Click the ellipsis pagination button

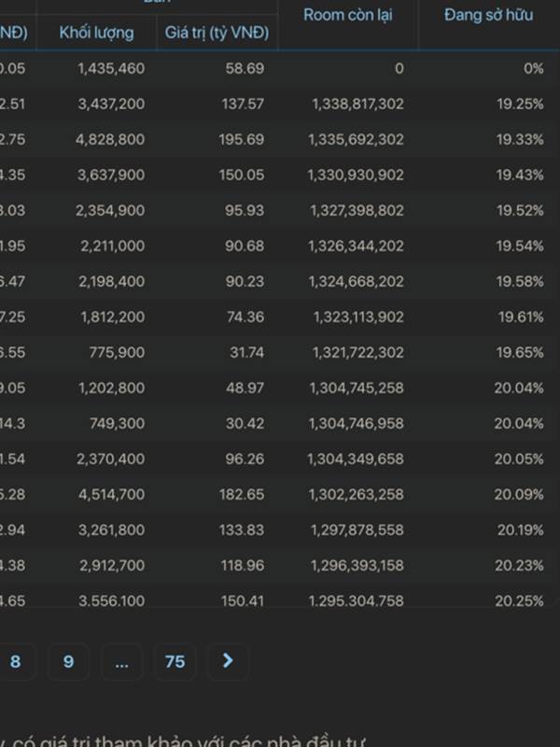[121, 661]
